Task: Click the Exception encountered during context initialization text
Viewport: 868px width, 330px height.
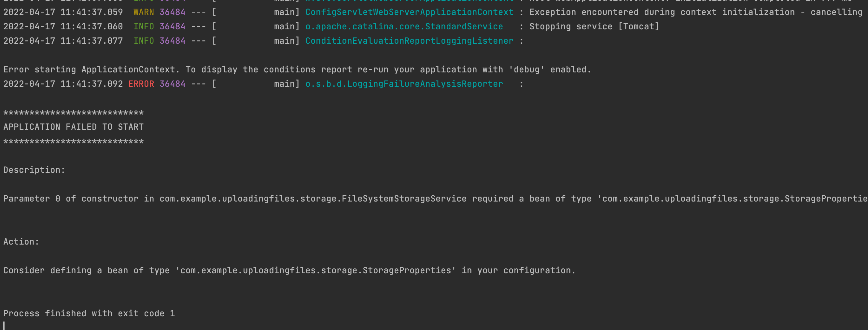Action: coord(662,12)
